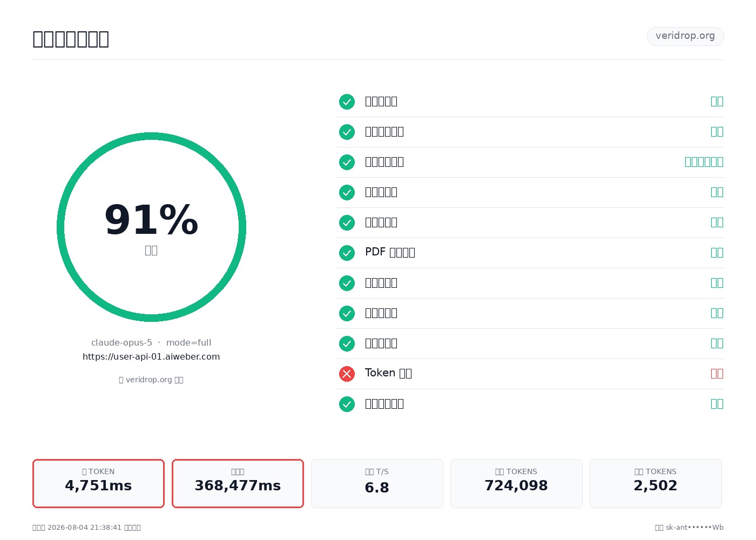Click the green check directly below the PDF row
The image size is (756, 540).
click(347, 283)
